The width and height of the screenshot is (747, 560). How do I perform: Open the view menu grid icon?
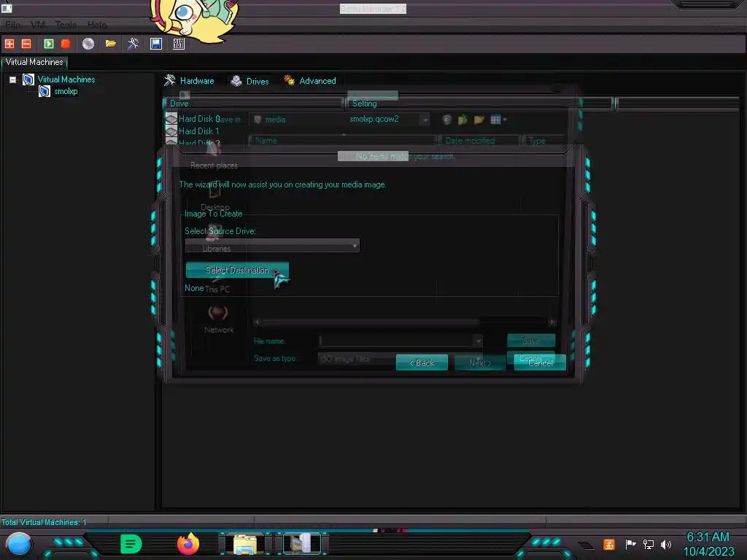click(498, 120)
